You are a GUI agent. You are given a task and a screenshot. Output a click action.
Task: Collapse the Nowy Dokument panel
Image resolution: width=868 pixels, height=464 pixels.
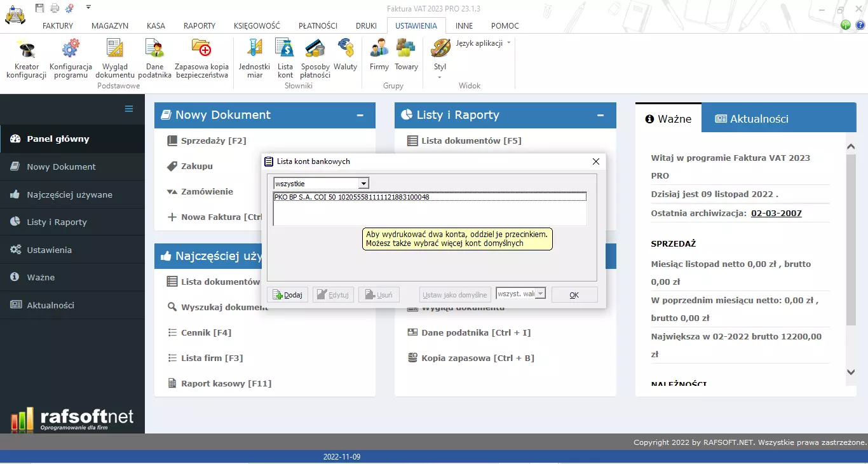coord(360,116)
